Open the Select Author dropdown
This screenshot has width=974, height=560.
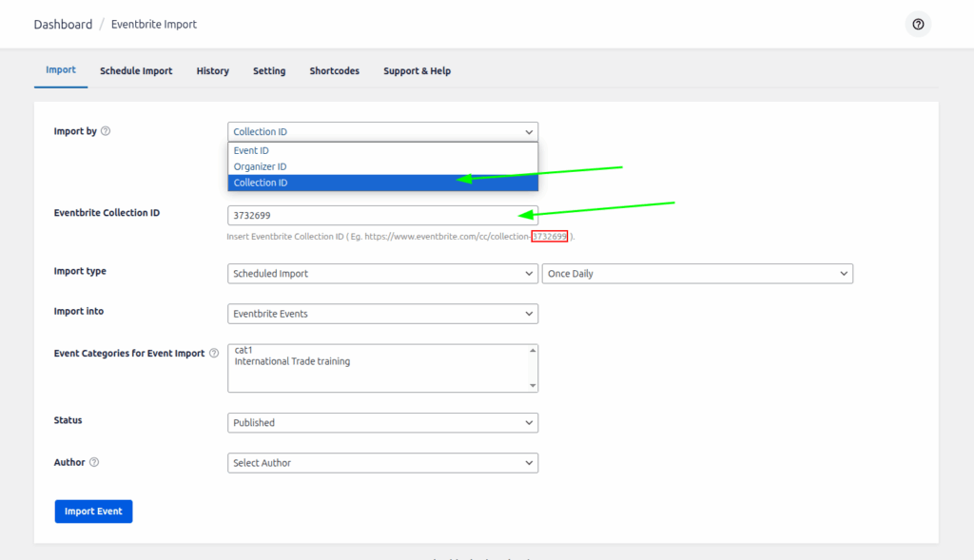[382, 463]
